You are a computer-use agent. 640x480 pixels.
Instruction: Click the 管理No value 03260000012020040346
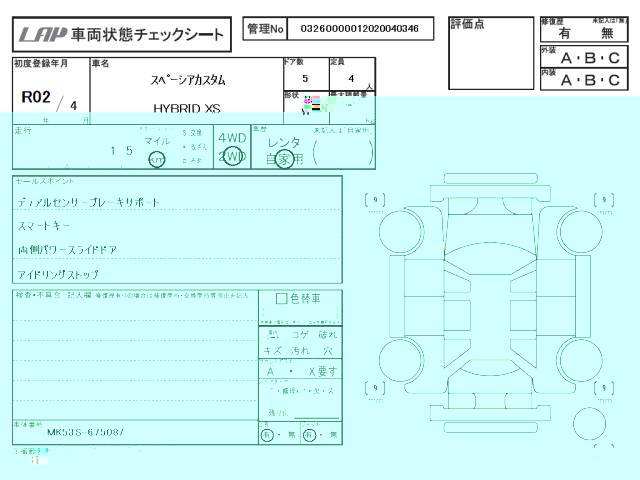[x=360, y=29]
